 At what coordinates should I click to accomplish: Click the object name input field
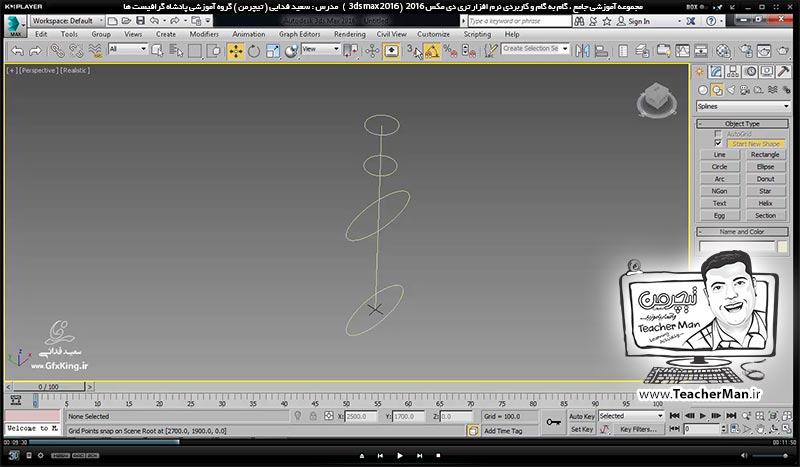coord(737,247)
